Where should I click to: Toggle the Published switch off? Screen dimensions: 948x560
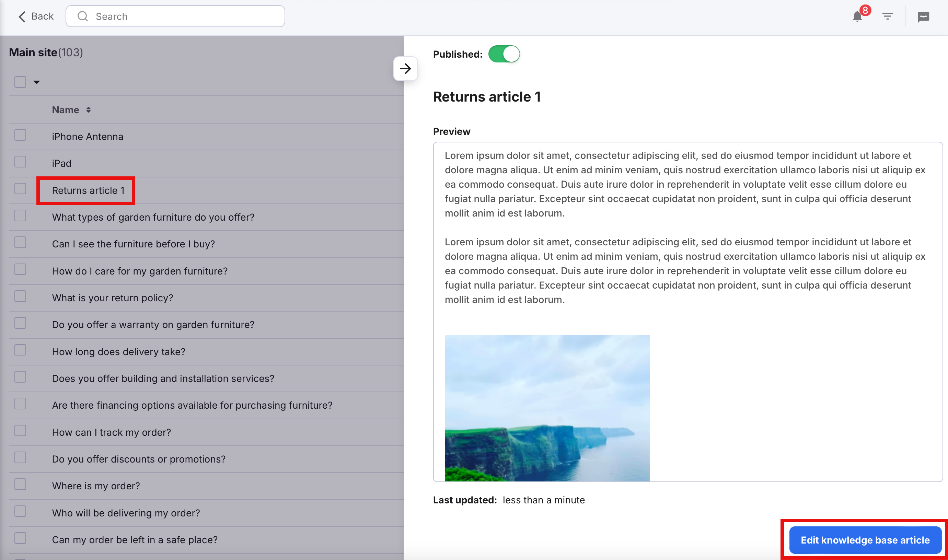click(504, 54)
